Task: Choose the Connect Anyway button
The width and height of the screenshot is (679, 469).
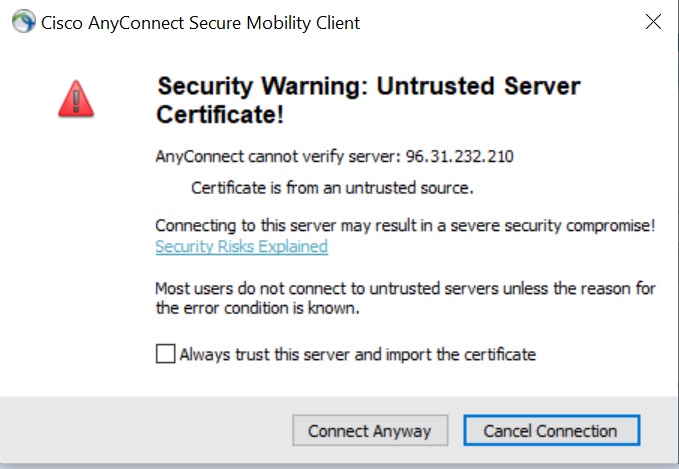Action: click(370, 430)
